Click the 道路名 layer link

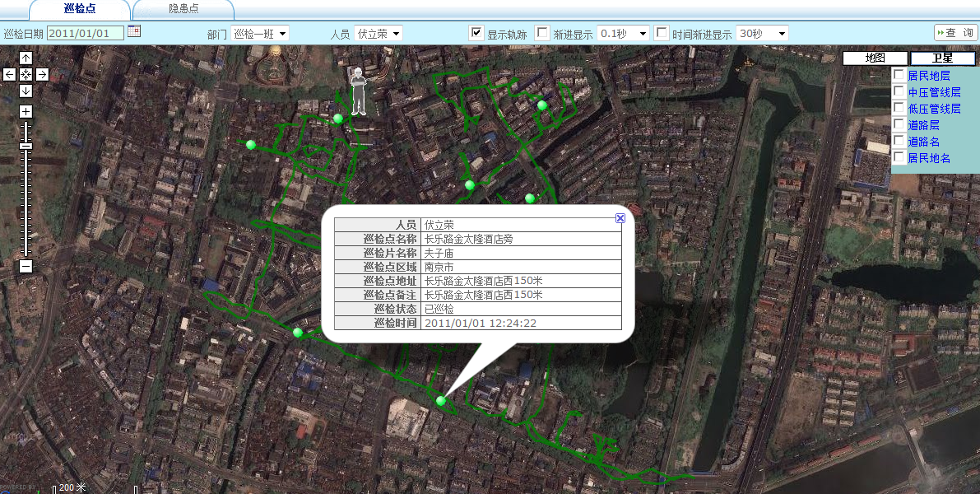coord(924,142)
